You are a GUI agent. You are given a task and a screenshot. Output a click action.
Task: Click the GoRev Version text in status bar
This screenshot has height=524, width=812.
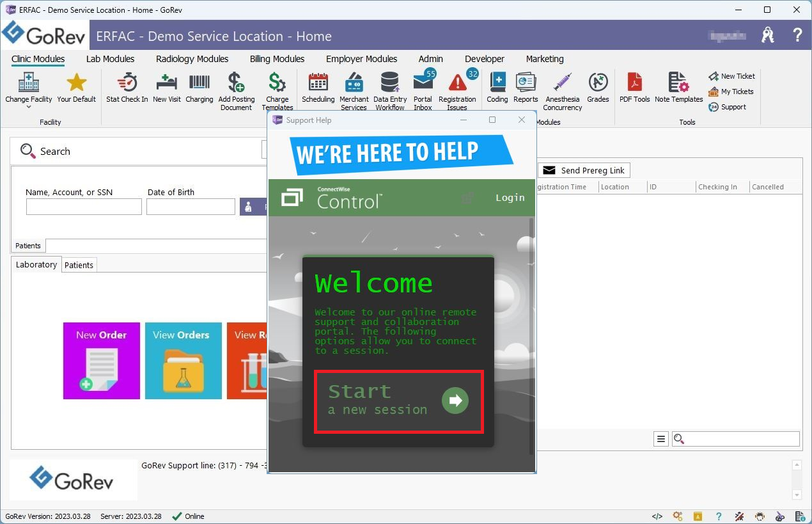(x=49, y=516)
